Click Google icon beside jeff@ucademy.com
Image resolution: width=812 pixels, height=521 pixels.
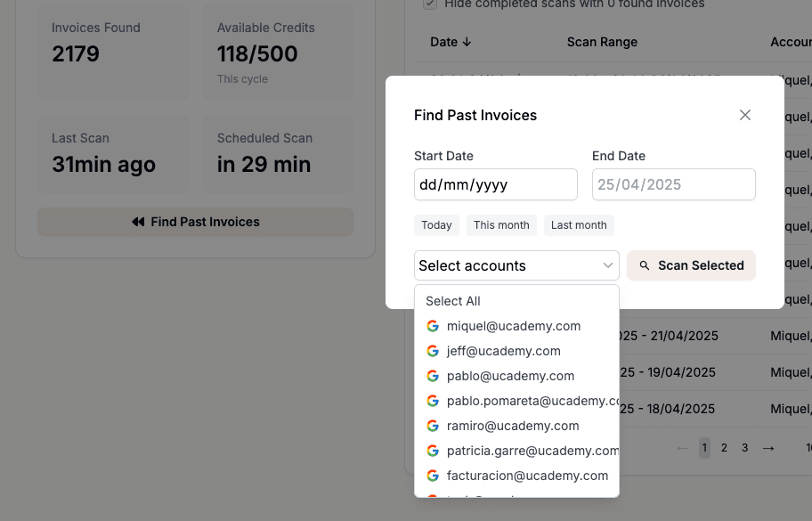(x=433, y=351)
